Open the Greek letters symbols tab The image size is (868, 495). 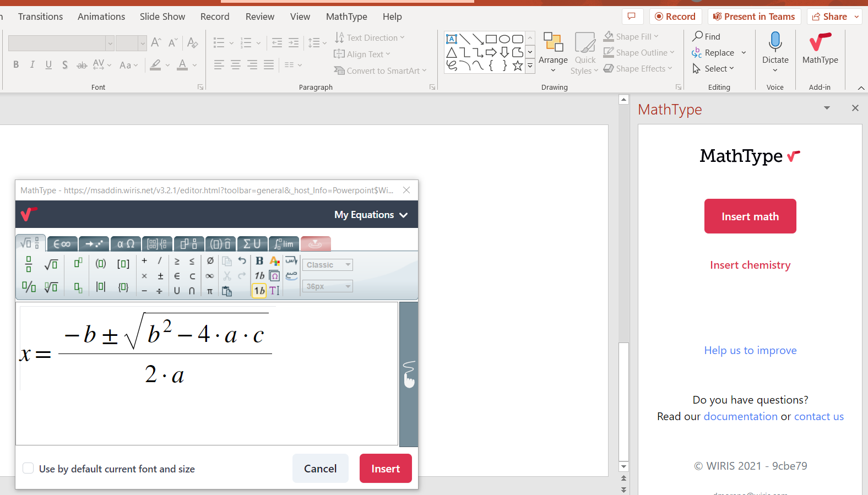[x=126, y=243]
